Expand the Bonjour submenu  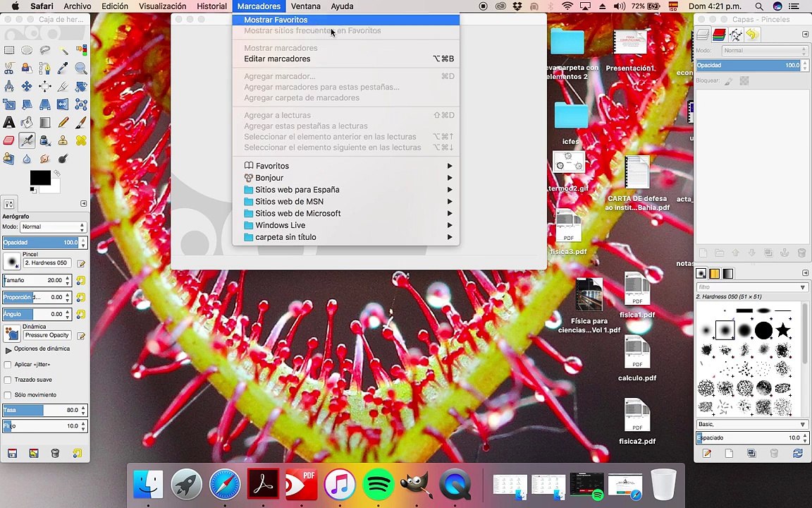tap(346, 178)
